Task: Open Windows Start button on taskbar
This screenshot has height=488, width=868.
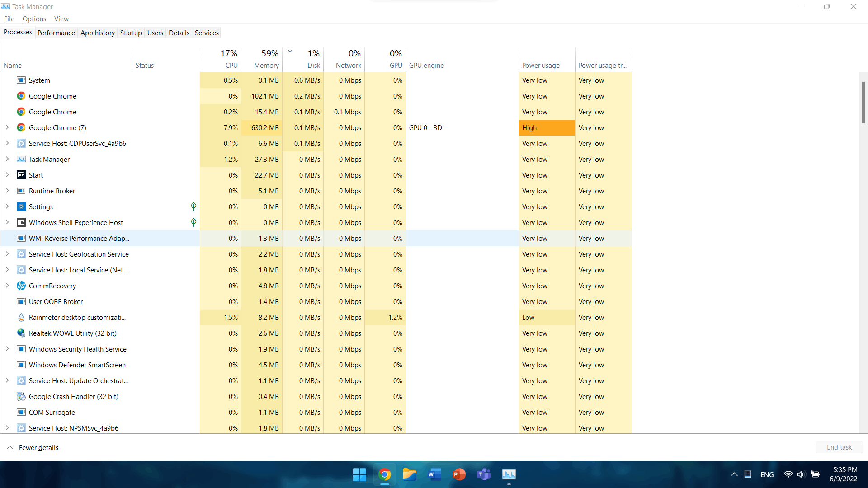Action: [359, 474]
